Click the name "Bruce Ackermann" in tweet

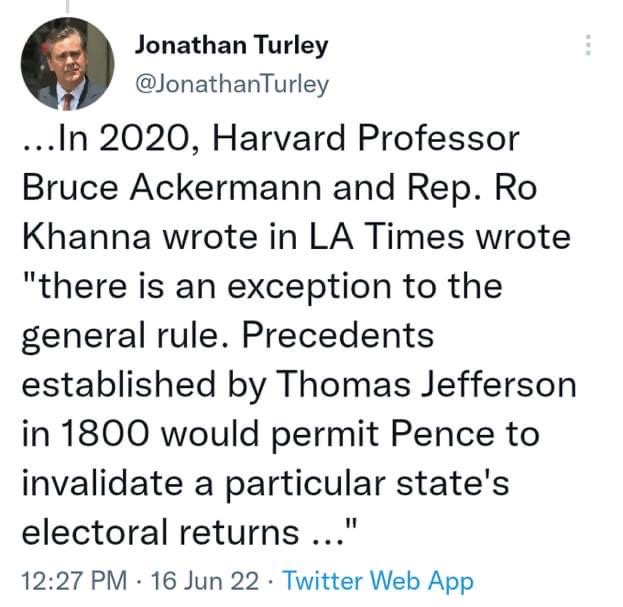pyautogui.click(x=172, y=188)
